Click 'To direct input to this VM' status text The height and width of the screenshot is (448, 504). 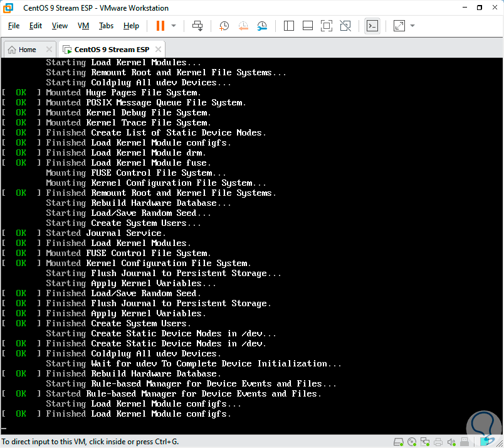(90, 442)
